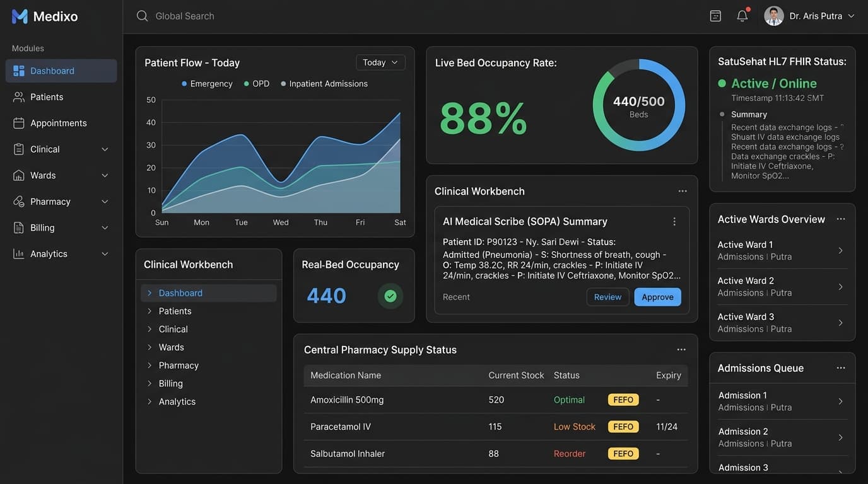
Task: Expand the Analytics module chevron in sidebar
Action: click(x=105, y=254)
